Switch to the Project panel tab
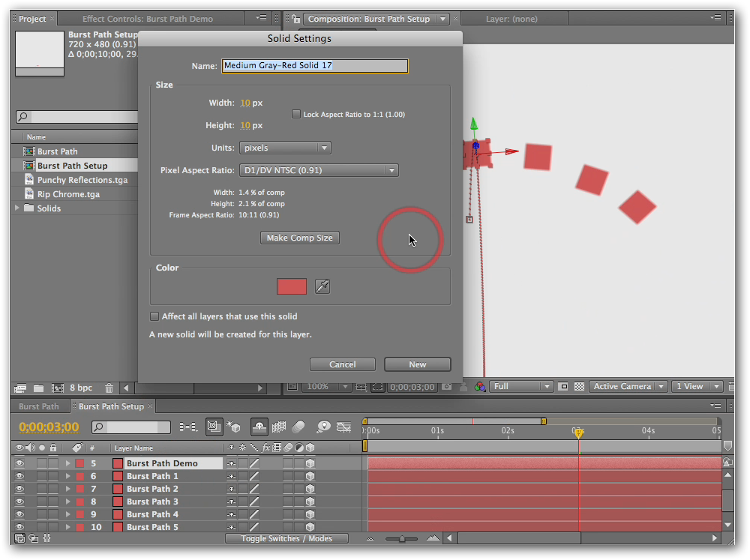This screenshot has height=560, width=750. tap(32, 19)
